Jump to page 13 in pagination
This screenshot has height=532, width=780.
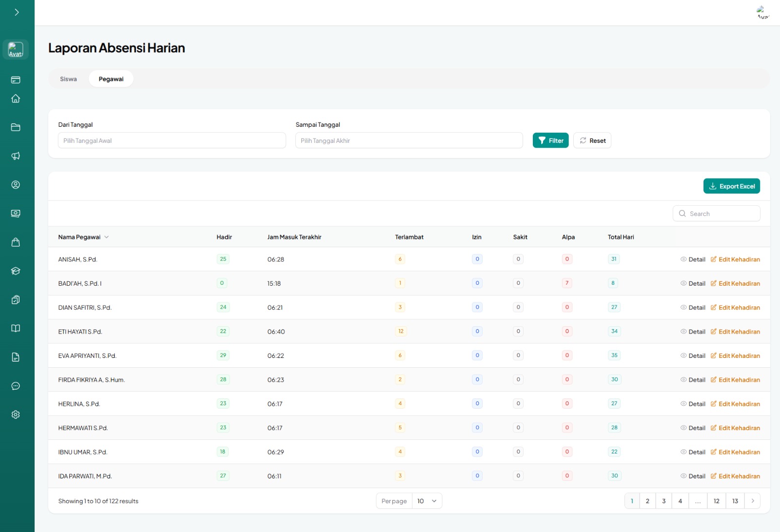[735, 501]
